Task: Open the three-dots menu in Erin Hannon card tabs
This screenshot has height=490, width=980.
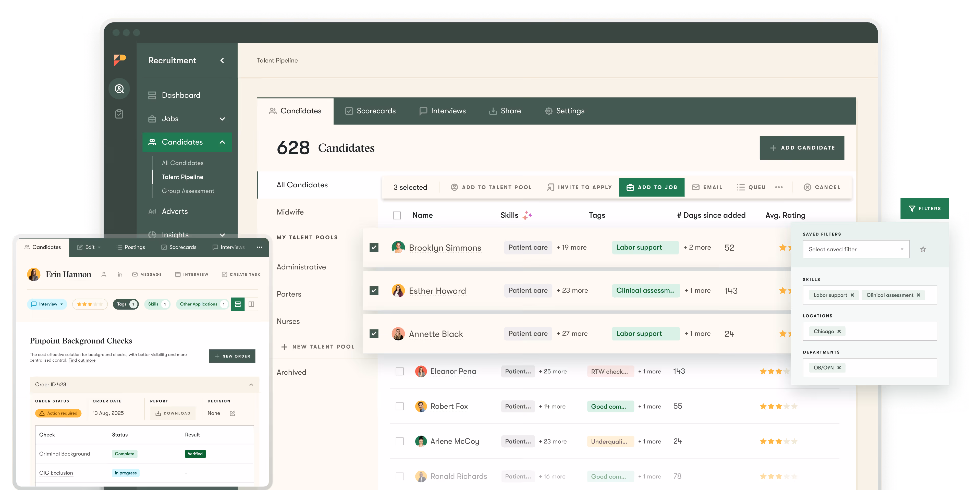Action: coord(260,247)
